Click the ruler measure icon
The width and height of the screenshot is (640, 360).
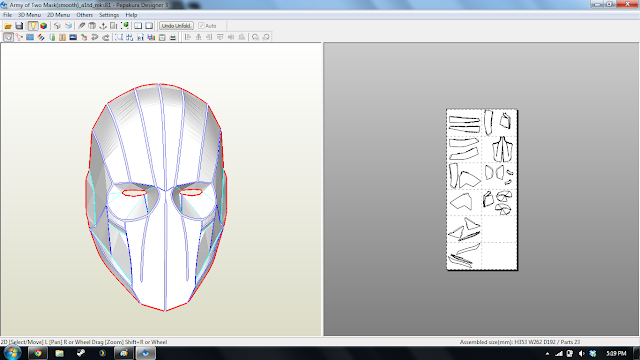[x=114, y=26]
